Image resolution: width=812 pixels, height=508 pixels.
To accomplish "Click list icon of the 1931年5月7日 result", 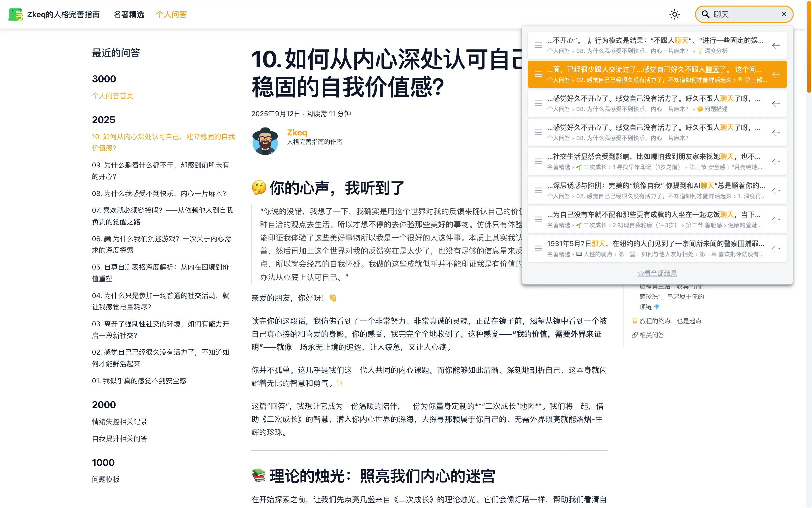I will click(x=538, y=248).
